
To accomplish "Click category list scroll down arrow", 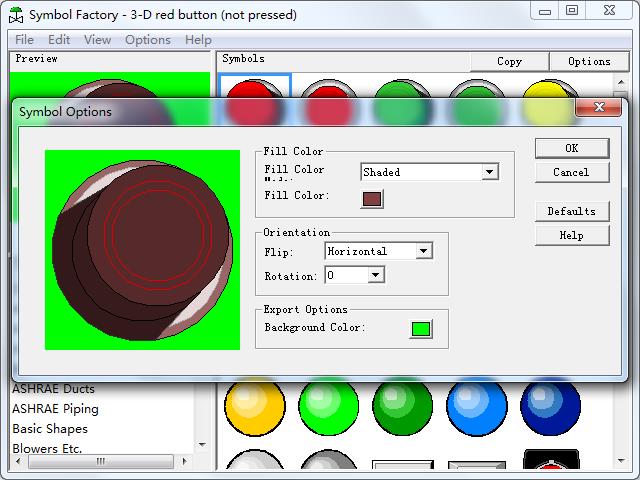I will 202,444.
